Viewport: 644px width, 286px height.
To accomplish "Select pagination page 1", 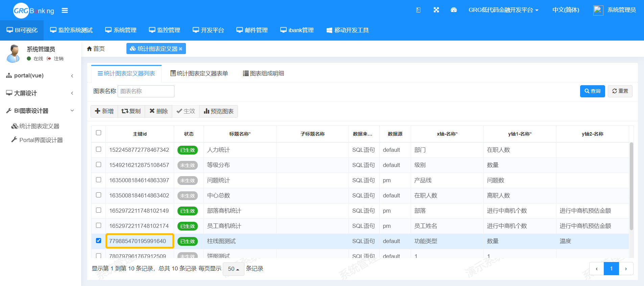I will [611, 269].
